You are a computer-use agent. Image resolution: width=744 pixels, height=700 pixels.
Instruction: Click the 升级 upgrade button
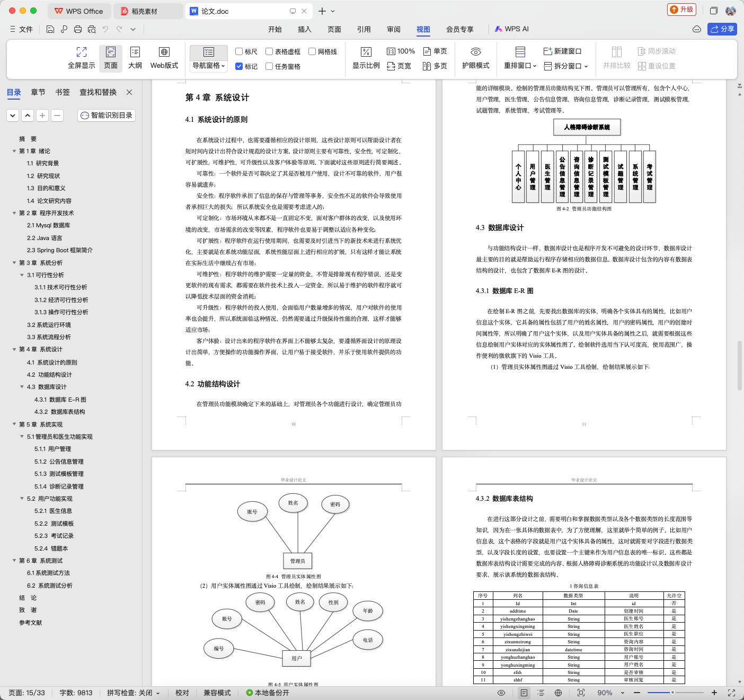pyautogui.click(x=681, y=10)
